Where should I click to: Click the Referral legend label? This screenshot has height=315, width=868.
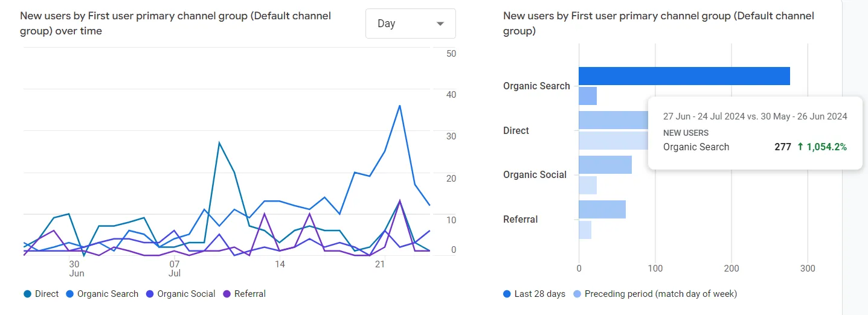pyautogui.click(x=250, y=294)
